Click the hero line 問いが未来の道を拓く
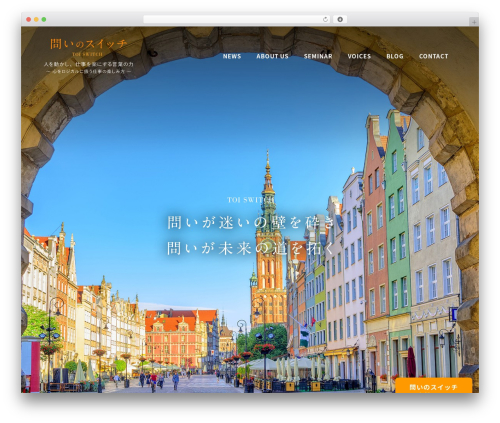500x423 pixels. 251,248
